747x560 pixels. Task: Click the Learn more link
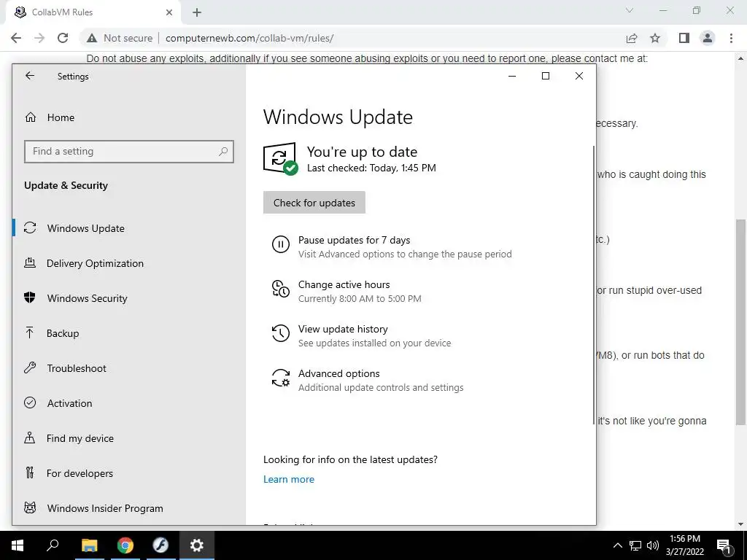tap(289, 479)
